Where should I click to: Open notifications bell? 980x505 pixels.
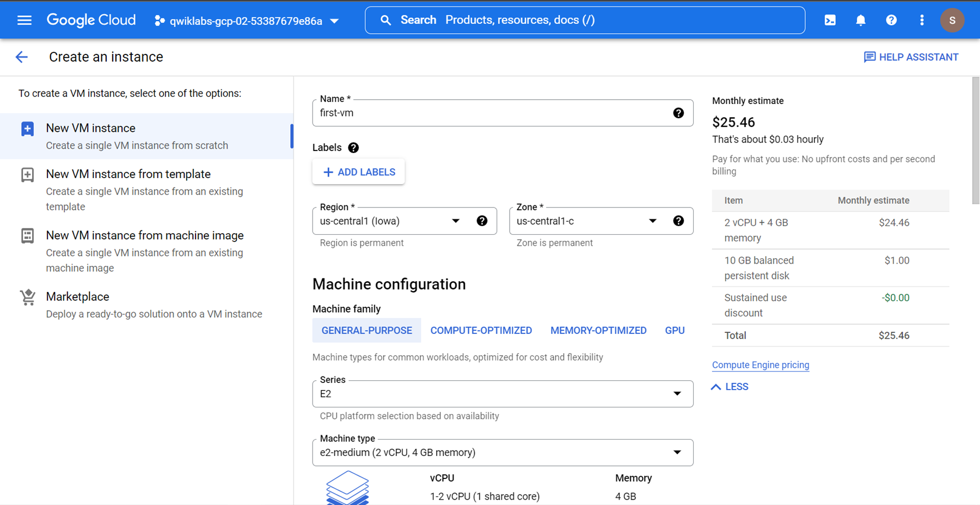coord(861,20)
